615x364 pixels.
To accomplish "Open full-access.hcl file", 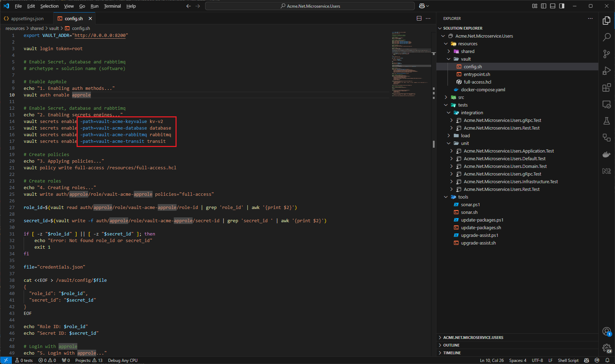I will pos(477,82).
